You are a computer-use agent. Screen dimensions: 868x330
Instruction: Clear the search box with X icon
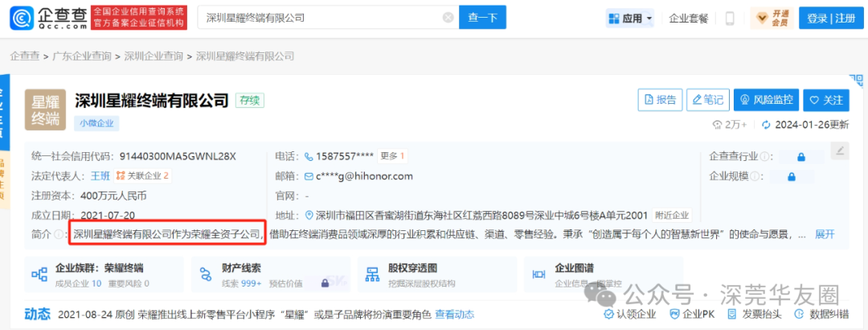tap(448, 18)
